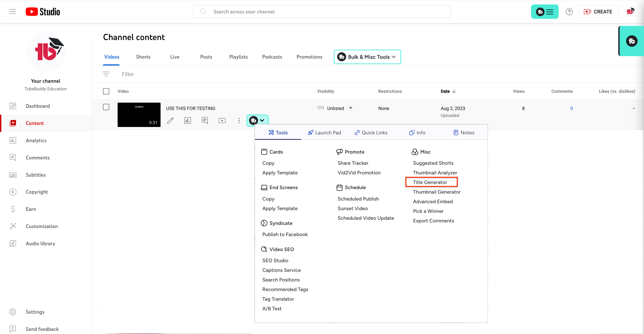
Task: Click Publish to Facebook
Action: (285, 235)
